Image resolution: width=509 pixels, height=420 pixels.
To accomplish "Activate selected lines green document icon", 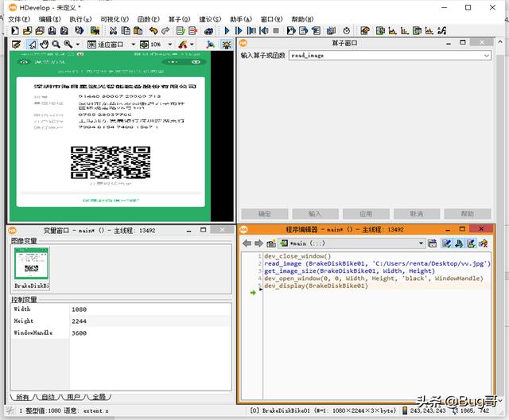I will point(181,31).
